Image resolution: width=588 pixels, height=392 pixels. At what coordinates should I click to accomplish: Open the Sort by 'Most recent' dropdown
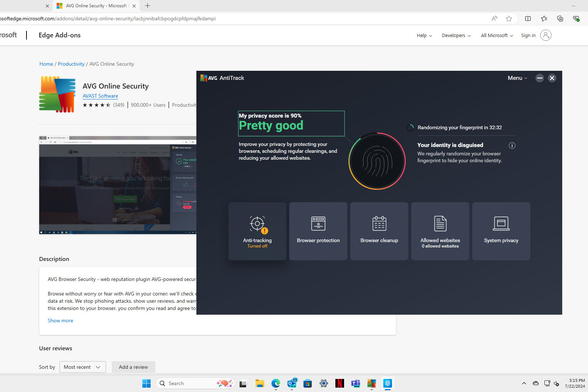click(82, 367)
